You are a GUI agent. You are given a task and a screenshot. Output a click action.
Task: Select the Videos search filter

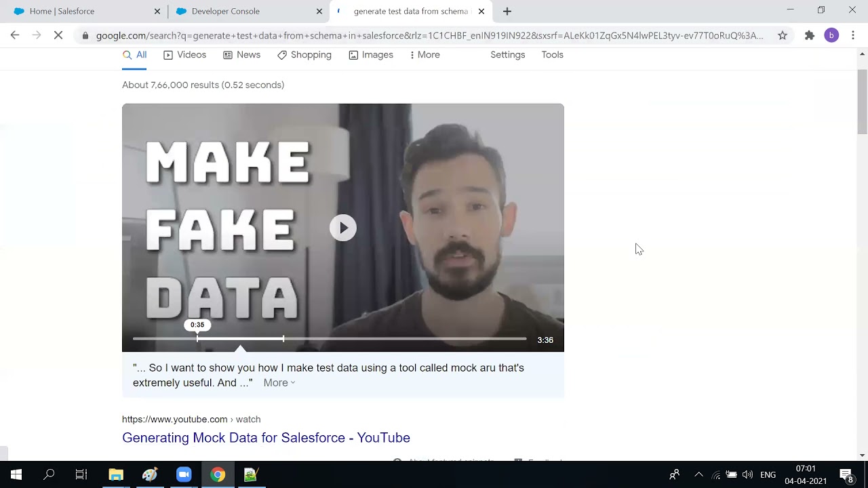[x=184, y=55]
